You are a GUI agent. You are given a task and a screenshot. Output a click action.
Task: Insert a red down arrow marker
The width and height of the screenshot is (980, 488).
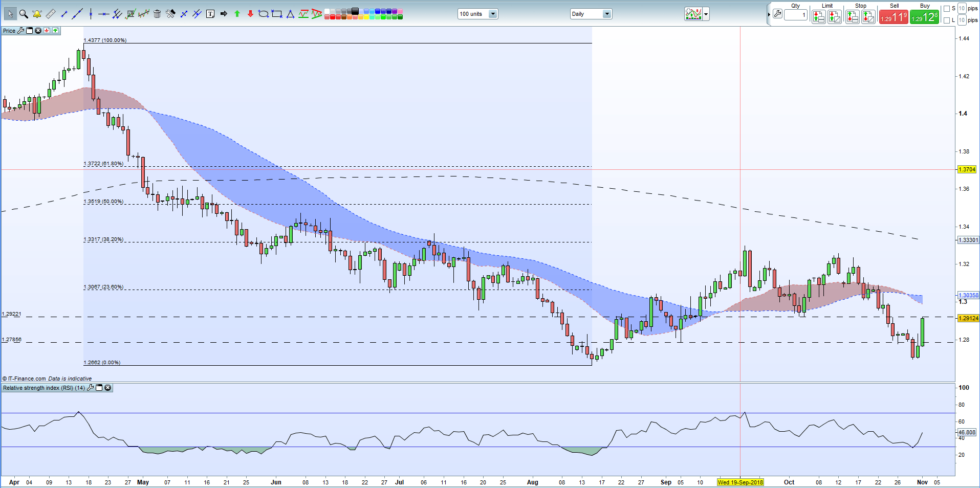pos(250,14)
